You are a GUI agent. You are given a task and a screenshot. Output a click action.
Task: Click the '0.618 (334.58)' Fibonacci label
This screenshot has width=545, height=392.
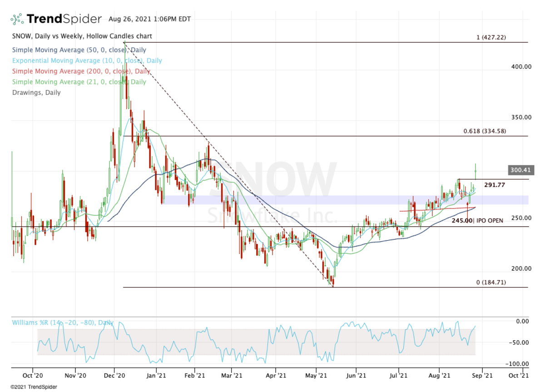click(484, 131)
